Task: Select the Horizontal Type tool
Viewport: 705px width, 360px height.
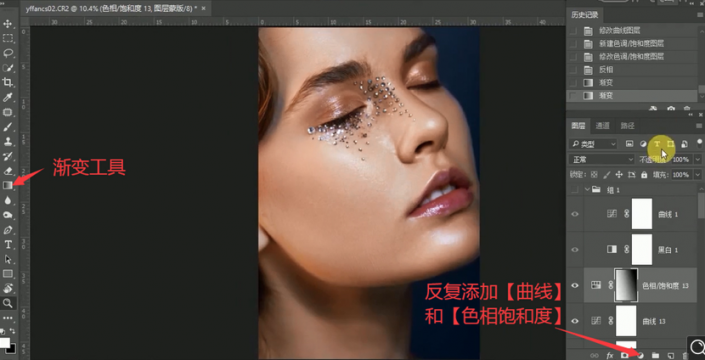Action: 8,244
